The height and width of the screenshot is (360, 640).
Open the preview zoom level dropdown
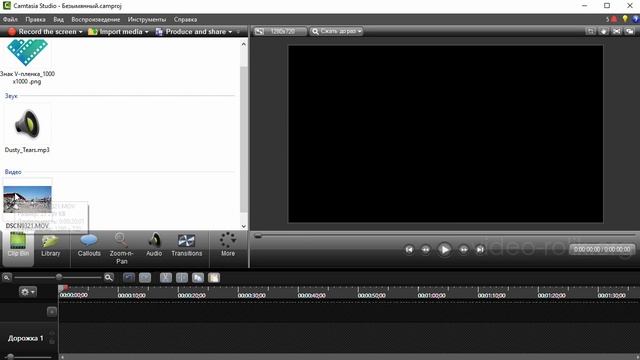coord(337,31)
